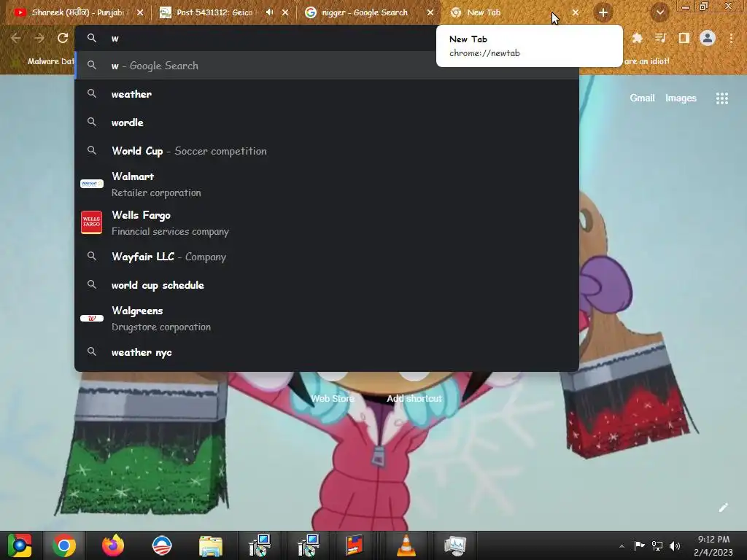747x560 pixels.
Task: Open the second installer taskbar icon
Action: (x=309, y=545)
